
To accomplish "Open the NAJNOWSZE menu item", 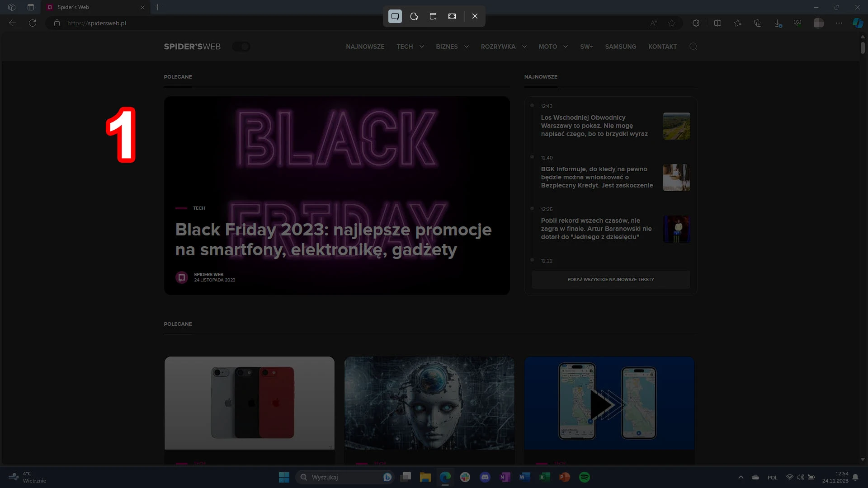I will (365, 47).
